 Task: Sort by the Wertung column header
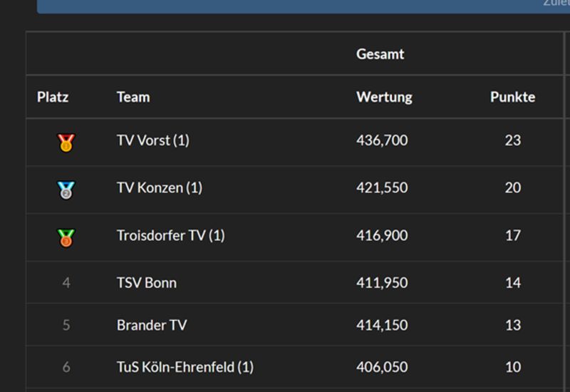tap(384, 97)
